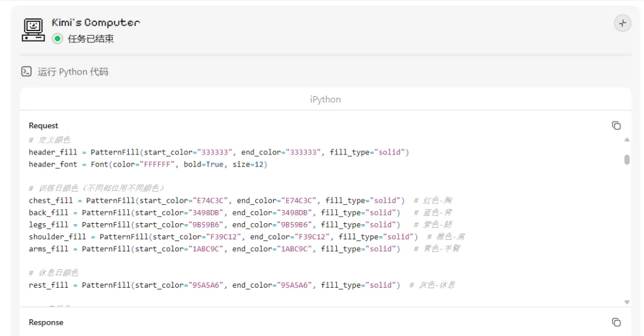
Task: Click the Kimi's Computer title text
Action: (x=95, y=23)
